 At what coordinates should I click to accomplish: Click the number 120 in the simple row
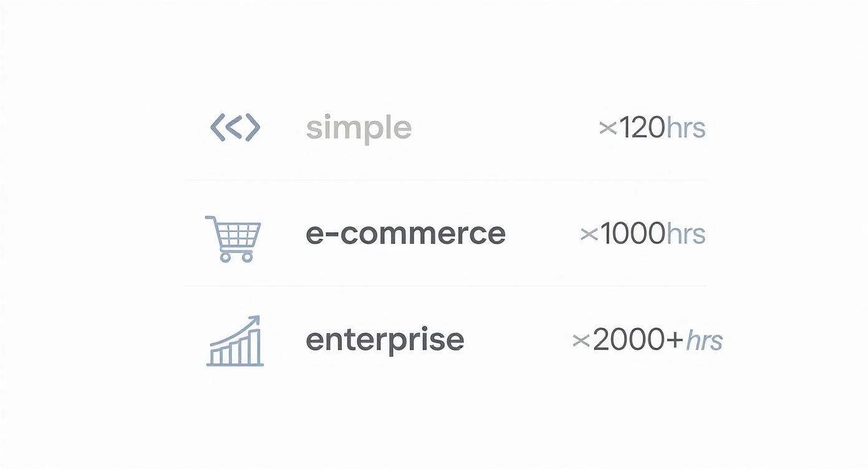[x=641, y=128]
